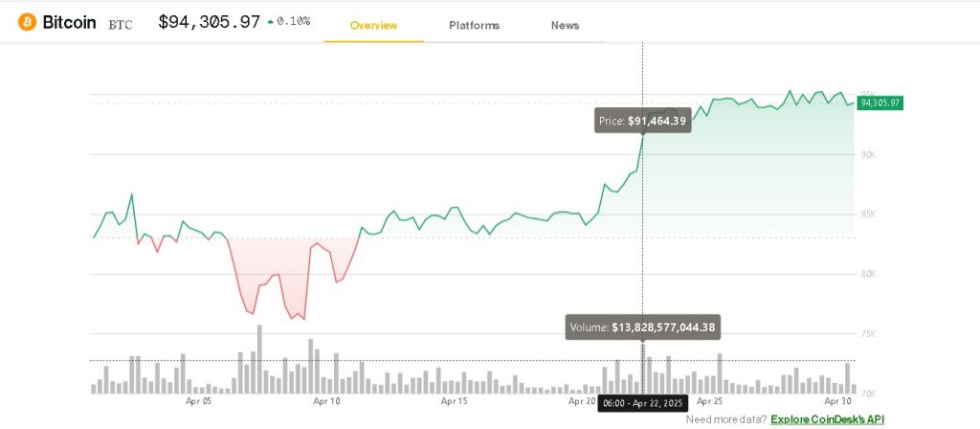Open the News tab
The width and height of the screenshot is (980, 429).
click(x=565, y=25)
